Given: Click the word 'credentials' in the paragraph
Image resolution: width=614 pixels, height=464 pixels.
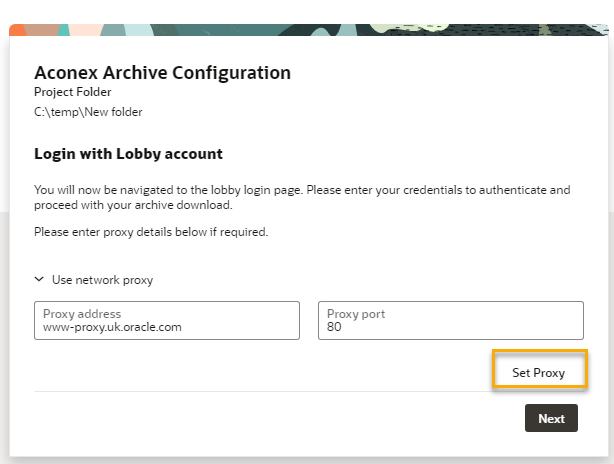Looking at the screenshot, I should pos(433,190).
